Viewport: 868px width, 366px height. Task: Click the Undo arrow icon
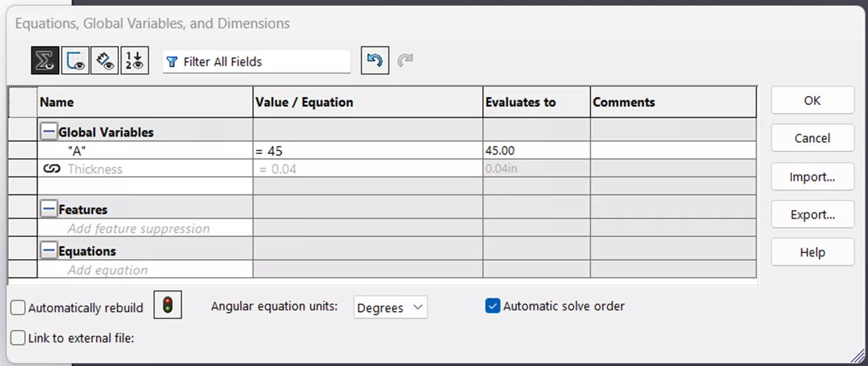(x=374, y=61)
